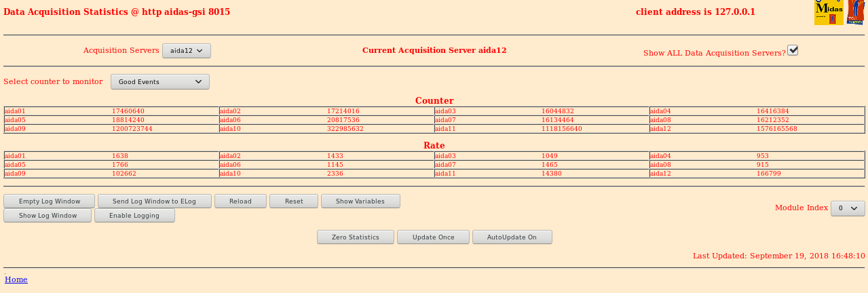Screen dimensions: 868x293
Task: Toggle Show ALL Data Acquisition Servers checkbox
Action: [x=793, y=50]
